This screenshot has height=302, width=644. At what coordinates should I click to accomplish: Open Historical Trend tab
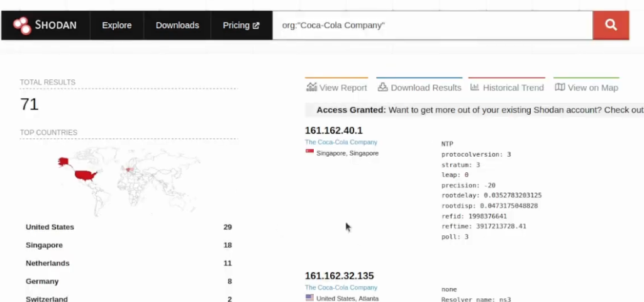pyautogui.click(x=507, y=87)
